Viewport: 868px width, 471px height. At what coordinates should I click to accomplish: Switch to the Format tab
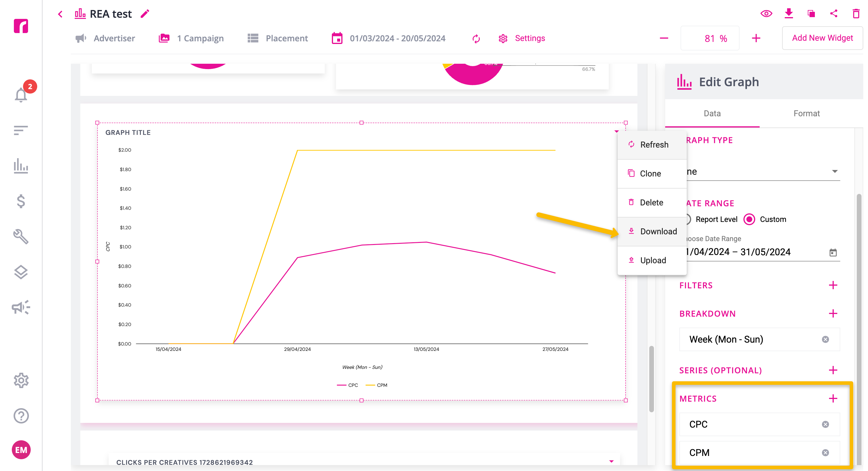coord(806,114)
